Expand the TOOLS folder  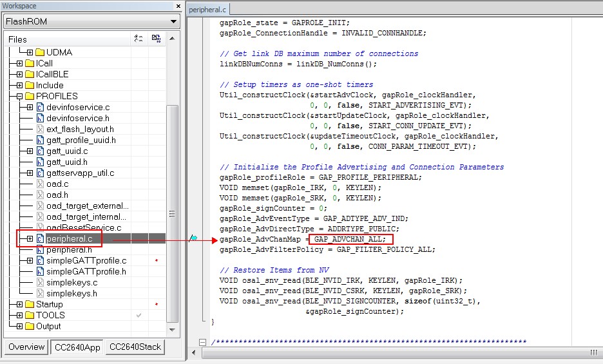coord(19,316)
